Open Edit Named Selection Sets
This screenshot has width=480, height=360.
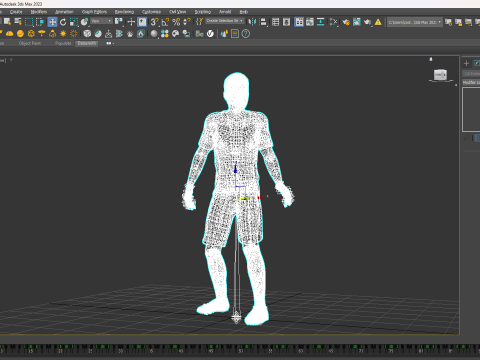[199, 22]
